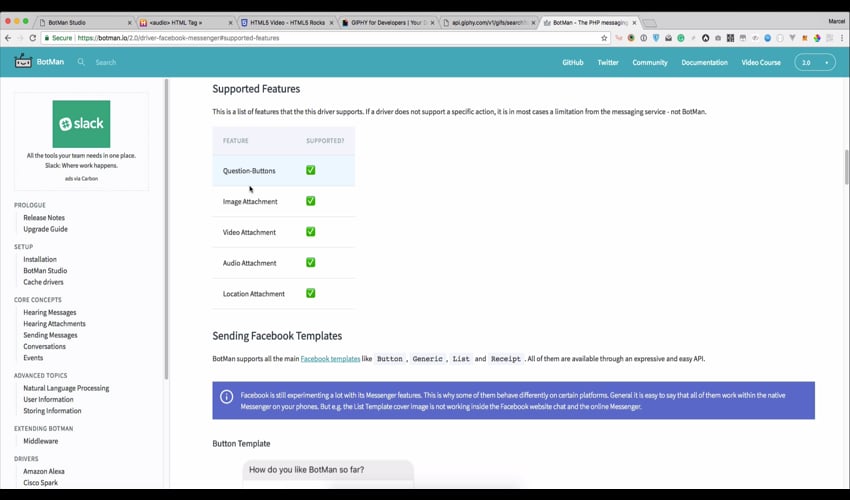Open Hearing Attachments in sidebar

click(x=54, y=324)
